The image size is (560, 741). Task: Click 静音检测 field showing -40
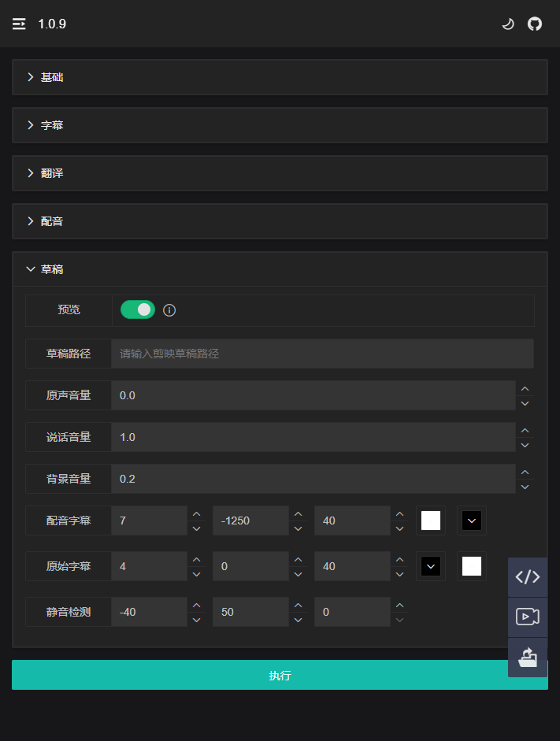150,612
